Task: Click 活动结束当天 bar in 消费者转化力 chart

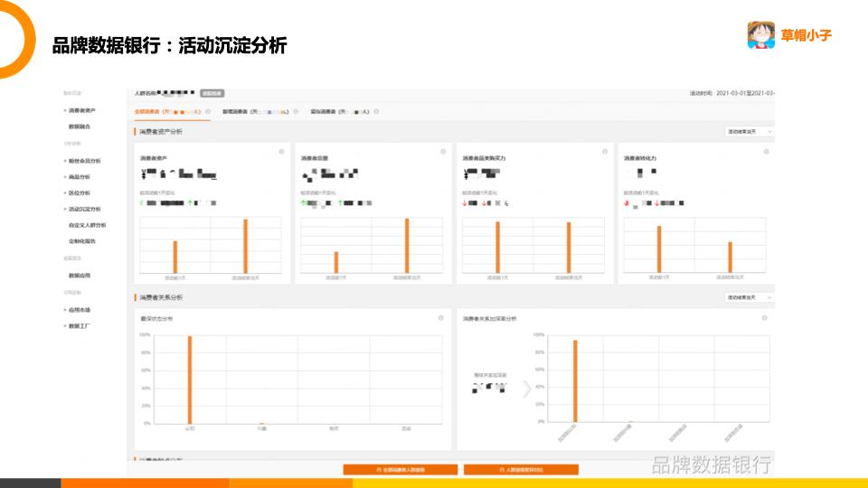Action: [x=731, y=258]
